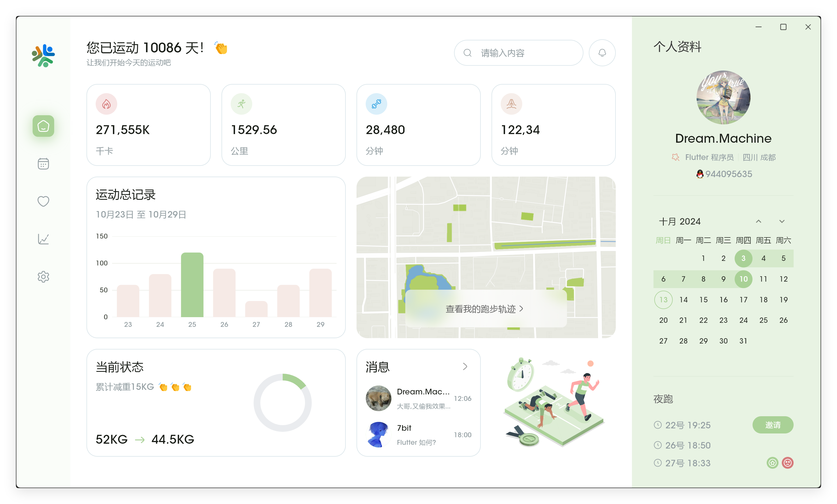Open 查看我的跑步轨迹 running track link
837x504 pixels.
(x=485, y=309)
